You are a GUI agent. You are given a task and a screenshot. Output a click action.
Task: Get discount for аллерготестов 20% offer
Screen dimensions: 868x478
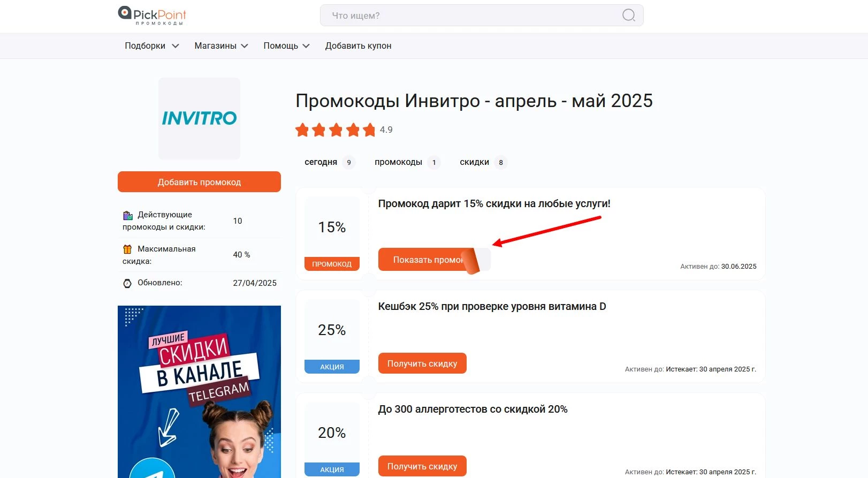pyautogui.click(x=422, y=466)
